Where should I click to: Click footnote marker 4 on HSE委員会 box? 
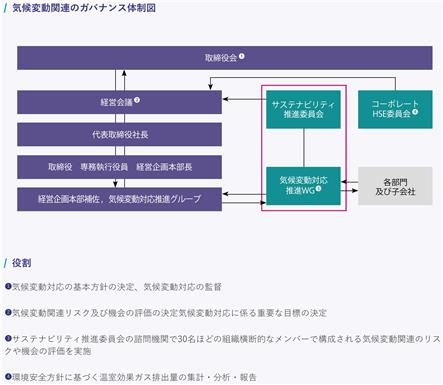click(x=415, y=112)
